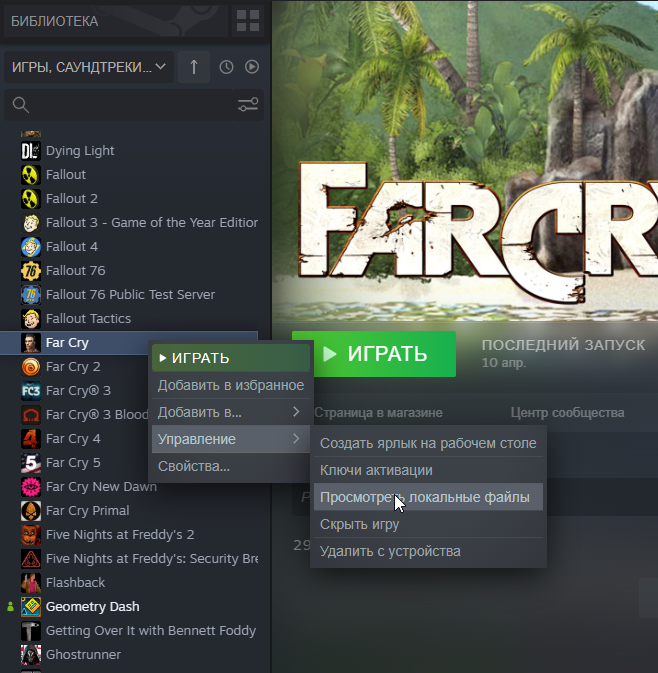Select Dying Light game icon
The height and width of the screenshot is (673, 658).
[x=31, y=151]
